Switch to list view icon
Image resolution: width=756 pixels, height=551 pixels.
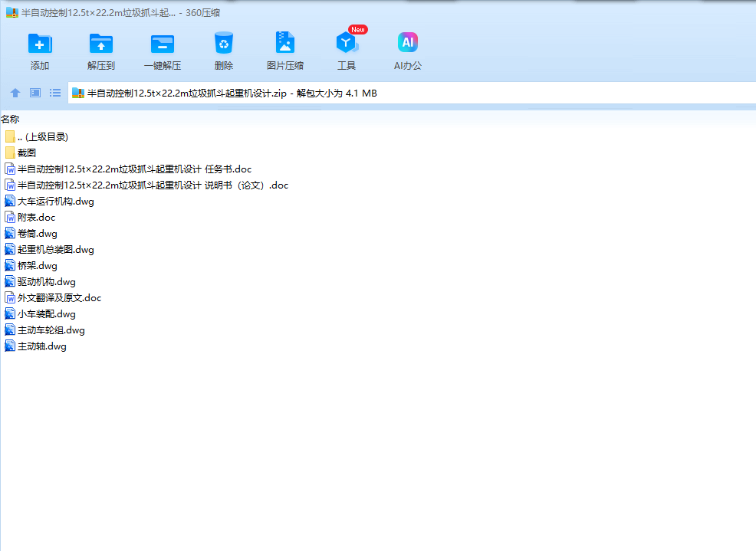pos(55,93)
